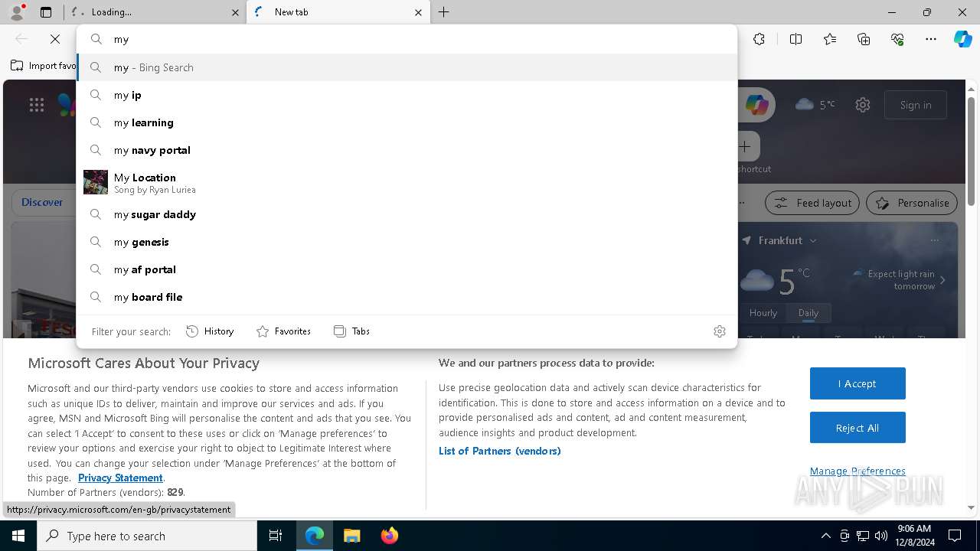Filter search suggestions by Favorites
Screen dimensions: 980x551
[x=283, y=331]
